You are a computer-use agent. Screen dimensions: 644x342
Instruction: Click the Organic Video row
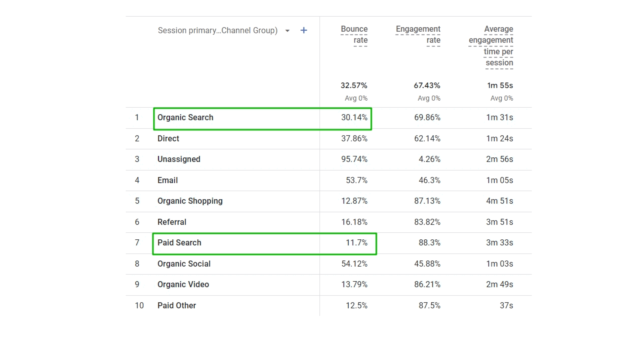[183, 284]
